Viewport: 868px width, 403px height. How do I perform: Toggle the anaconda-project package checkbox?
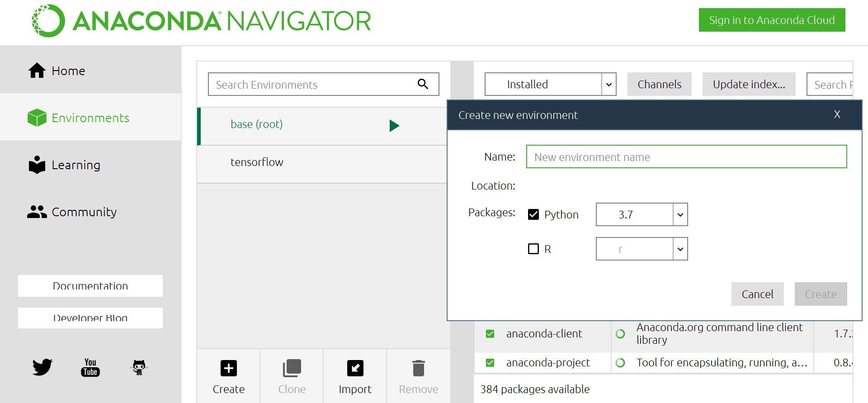click(490, 363)
